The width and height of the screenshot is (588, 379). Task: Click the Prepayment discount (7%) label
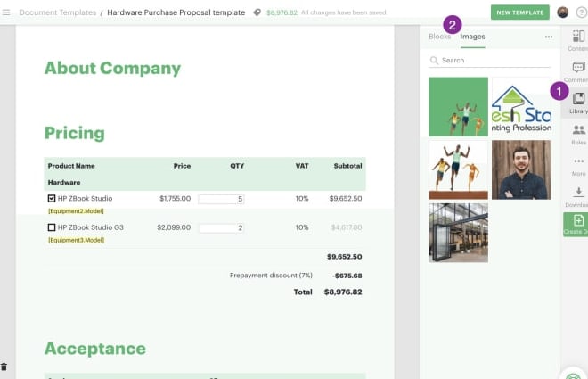[271, 275]
